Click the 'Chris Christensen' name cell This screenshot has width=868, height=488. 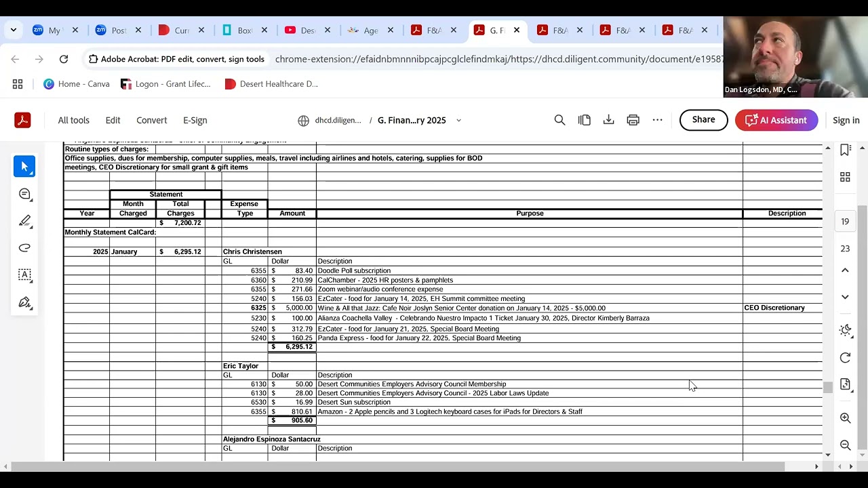(252, 251)
